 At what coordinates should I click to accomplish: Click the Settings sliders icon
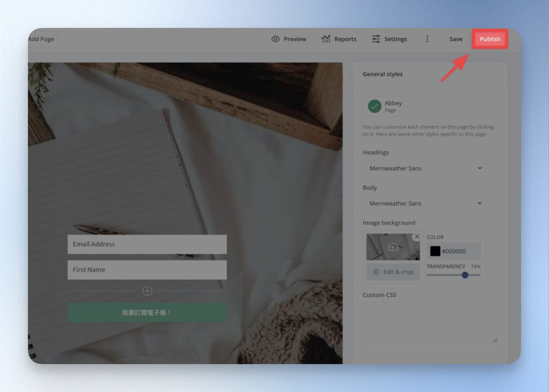pos(376,39)
